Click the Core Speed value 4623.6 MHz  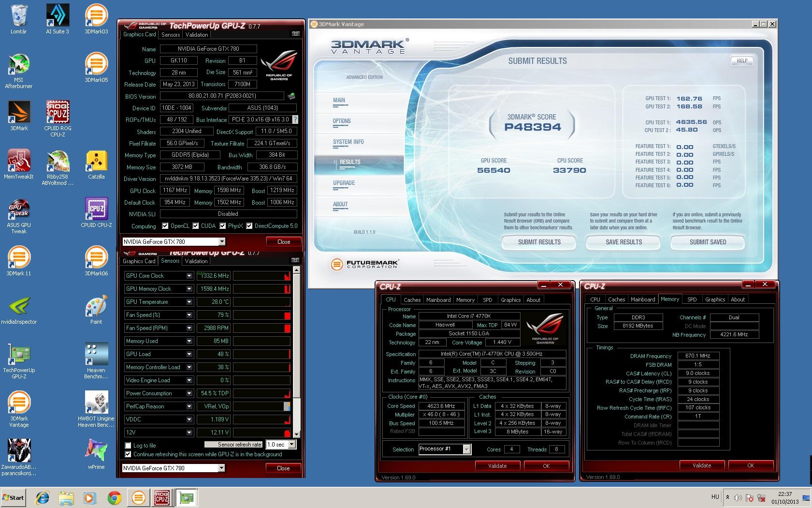442,406
